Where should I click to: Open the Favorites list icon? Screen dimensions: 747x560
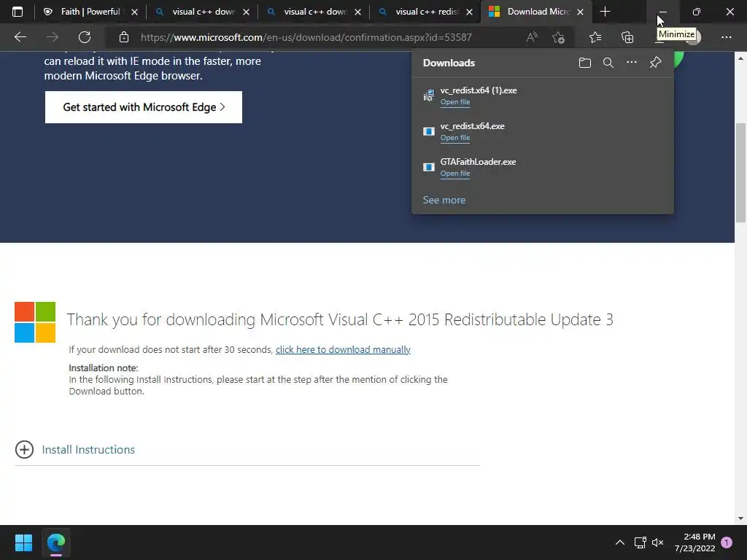coord(595,37)
